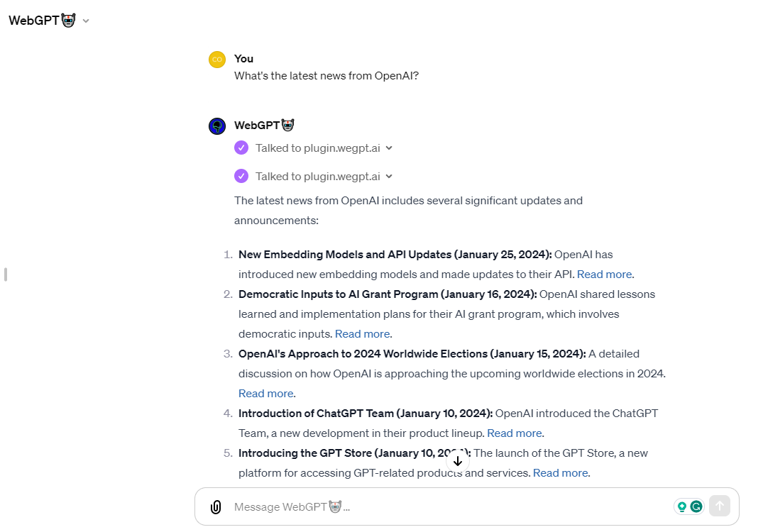Open Read more for ChatGPT Team introduction

513,433
